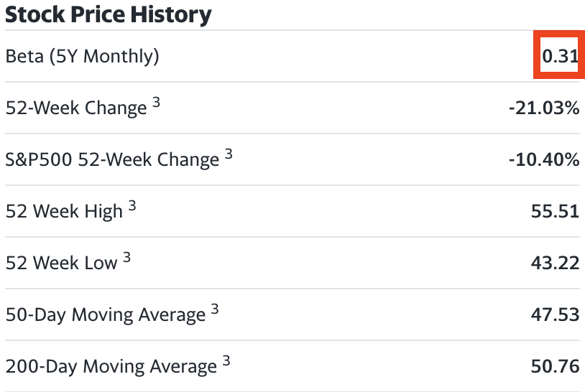585x392 pixels.
Task: Select the 55.51 high value
Action: click(555, 211)
